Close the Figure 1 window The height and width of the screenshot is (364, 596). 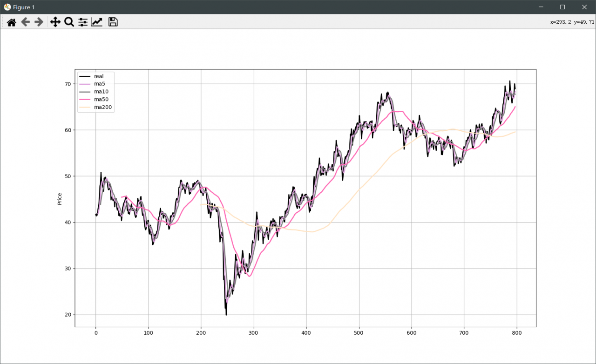(584, 7)
